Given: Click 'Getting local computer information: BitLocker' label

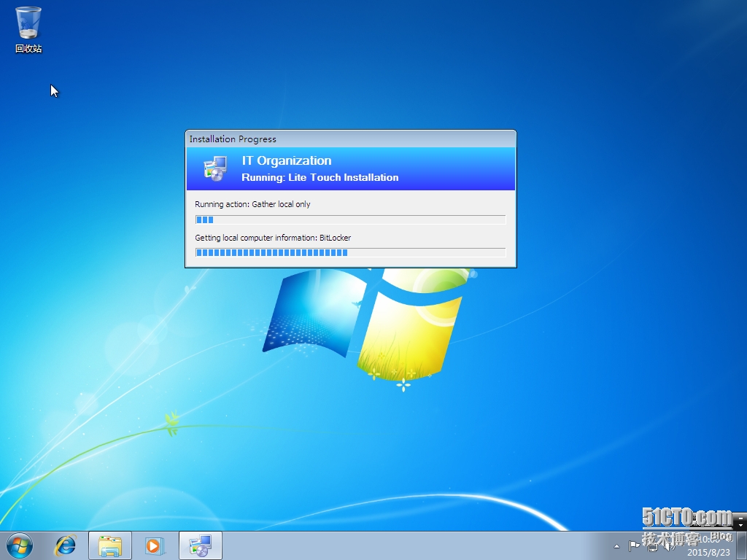Looking at the screenshot, I should (x=273, y=238).
